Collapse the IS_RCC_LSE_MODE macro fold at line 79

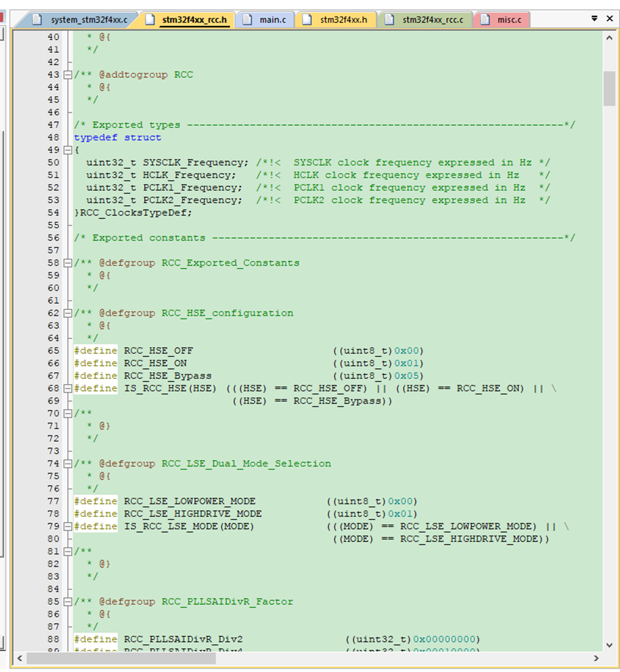tap(68, 526)
